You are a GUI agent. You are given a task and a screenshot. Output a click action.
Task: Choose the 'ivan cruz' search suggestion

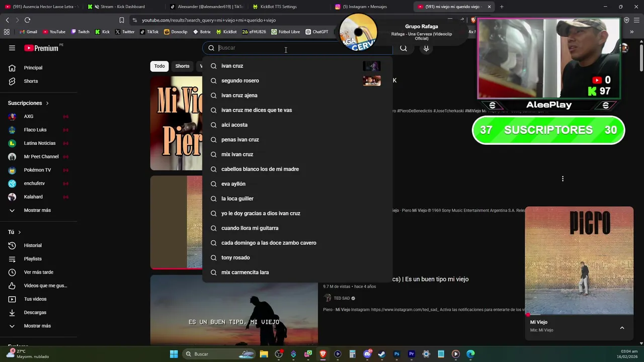coord(297,66)
